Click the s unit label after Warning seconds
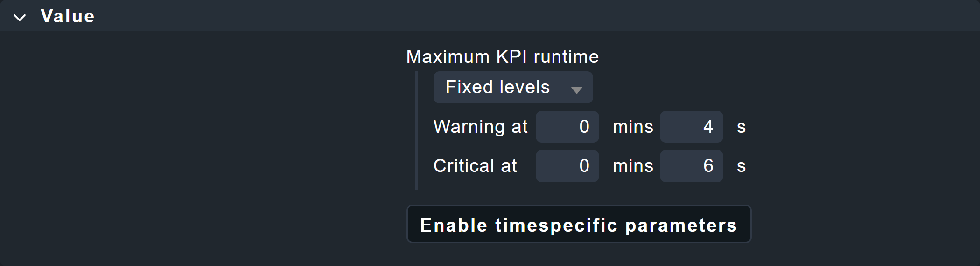Screen dimensions: 980x266 pos(741,127)
